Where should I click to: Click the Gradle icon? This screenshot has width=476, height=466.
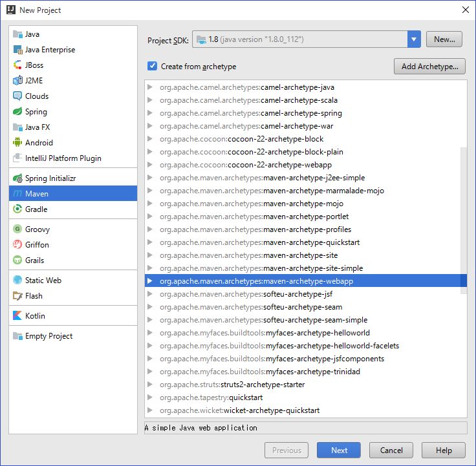(17, 209)
